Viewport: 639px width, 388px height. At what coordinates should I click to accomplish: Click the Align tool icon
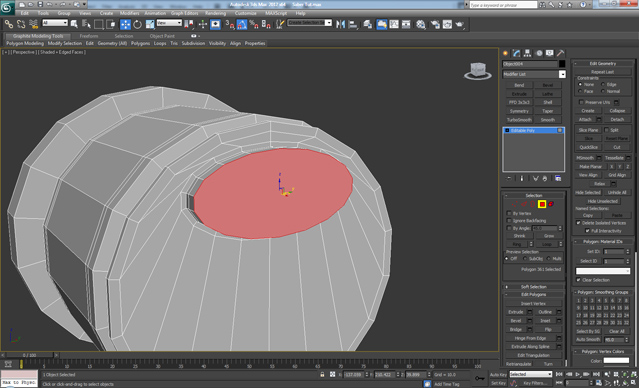tap(353, 24)
